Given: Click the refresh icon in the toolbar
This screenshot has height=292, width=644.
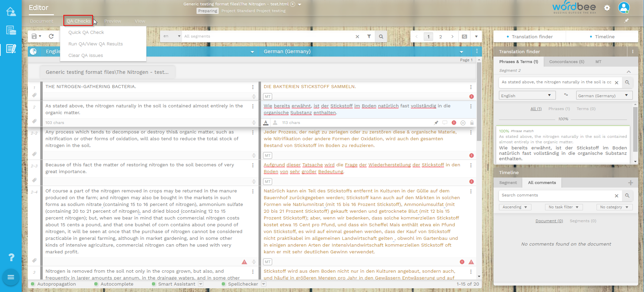Looking at the screenshot, I should click(x=51, y=36).
